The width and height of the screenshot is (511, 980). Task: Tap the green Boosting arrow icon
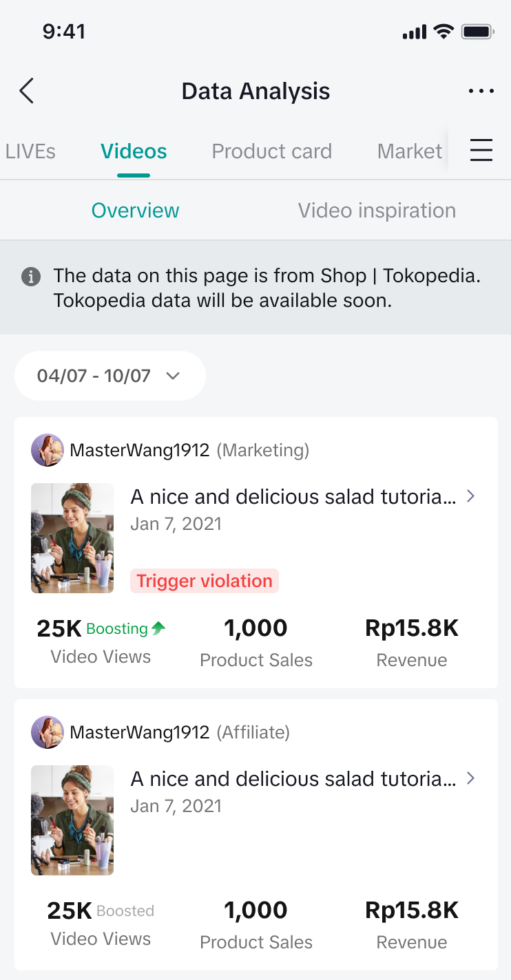[x=159, y=628]
